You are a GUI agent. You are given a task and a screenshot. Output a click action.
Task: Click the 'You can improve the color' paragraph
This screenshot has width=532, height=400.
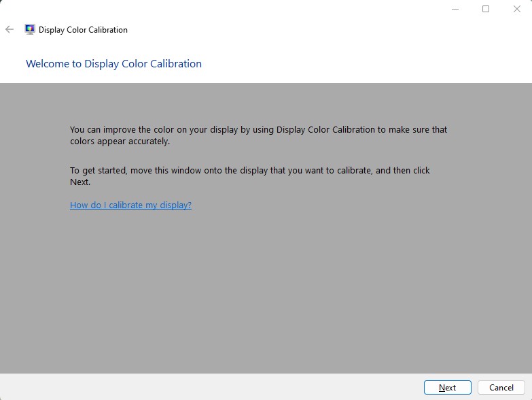[x=259, y=135]
